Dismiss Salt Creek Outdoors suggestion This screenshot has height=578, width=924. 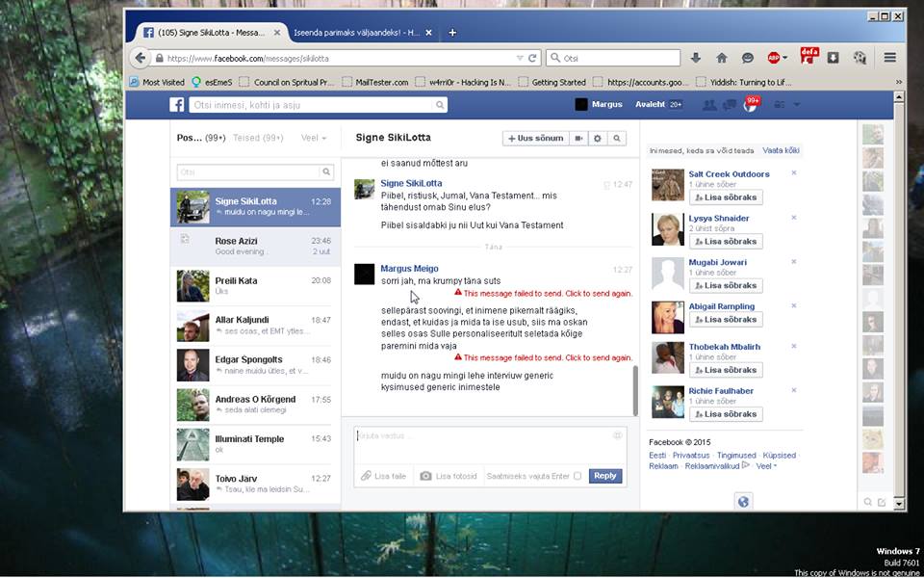click(794, 172)
